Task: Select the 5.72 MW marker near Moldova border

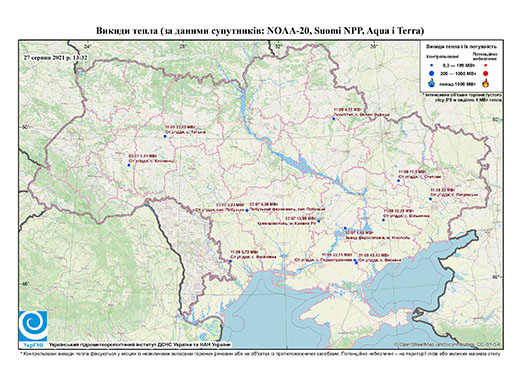Action: [230, 261]
